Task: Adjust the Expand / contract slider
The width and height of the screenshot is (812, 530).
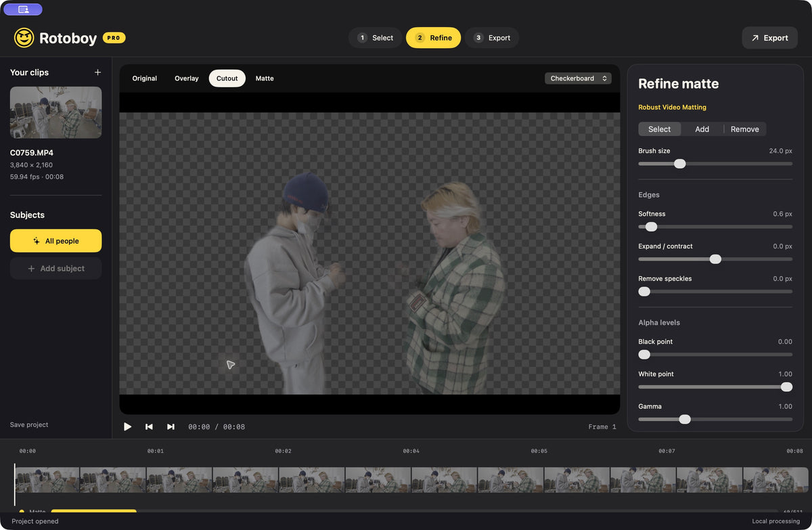Action: (x=715, y=259)
